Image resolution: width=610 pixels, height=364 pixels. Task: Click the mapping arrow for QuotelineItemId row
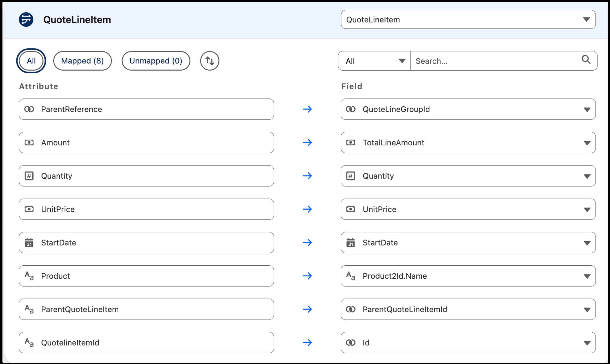307,343
